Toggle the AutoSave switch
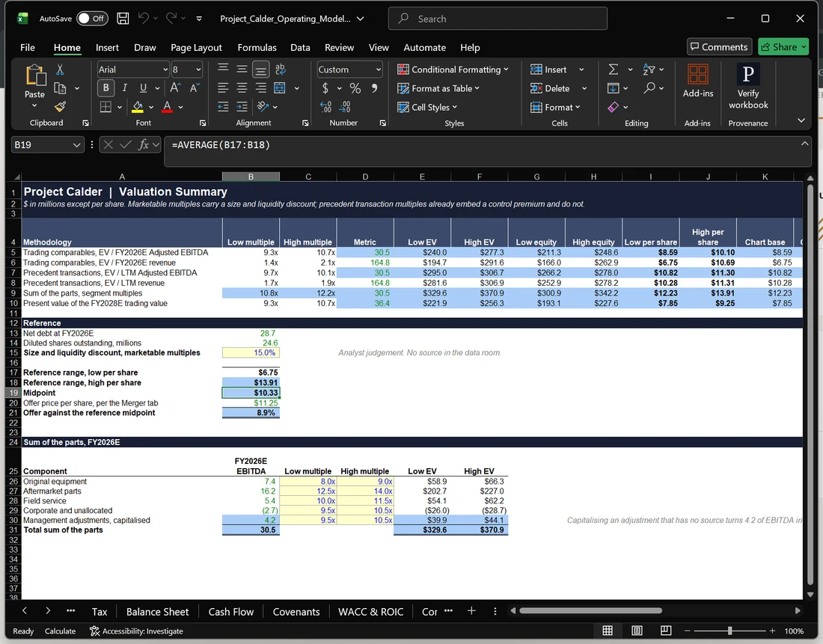Screen dimensions: 823x644 point(92,19)
